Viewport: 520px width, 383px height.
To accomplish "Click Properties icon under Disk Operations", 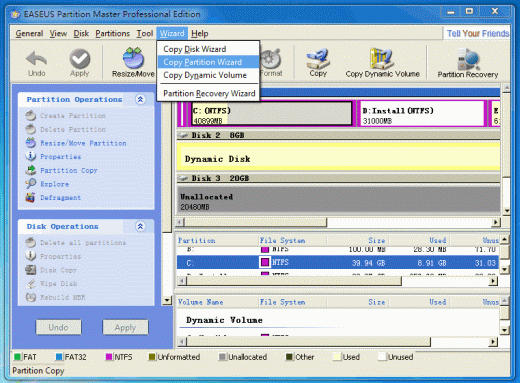I will pyautogui.click(x=31, y=256).
